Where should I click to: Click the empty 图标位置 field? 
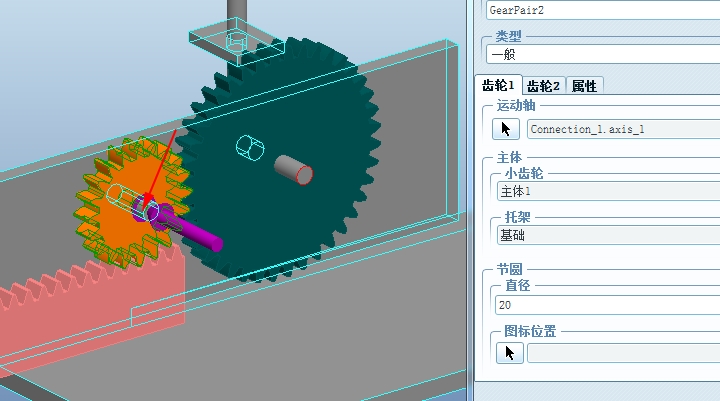click(x=624, y=353)
